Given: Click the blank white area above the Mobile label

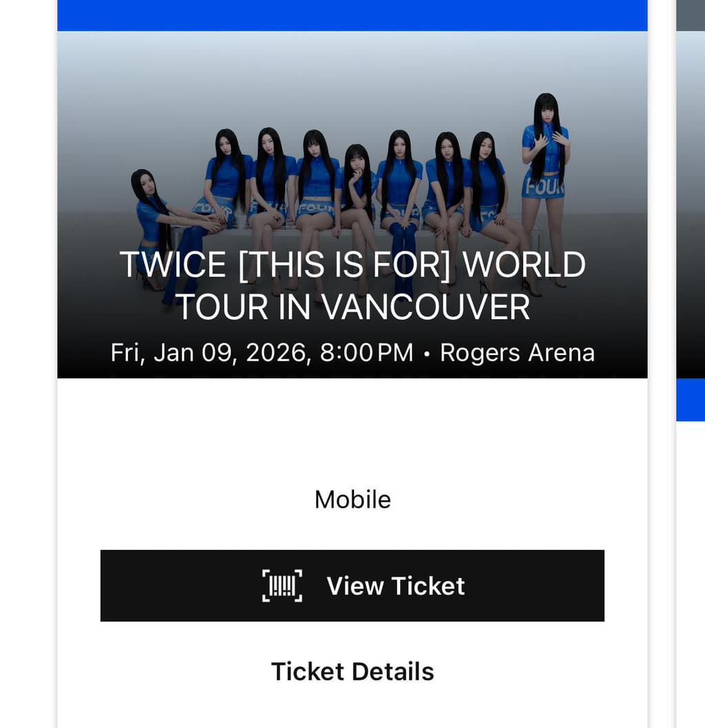Looking at the screenshot, I should pyautogui.click(x=352, y=432).
